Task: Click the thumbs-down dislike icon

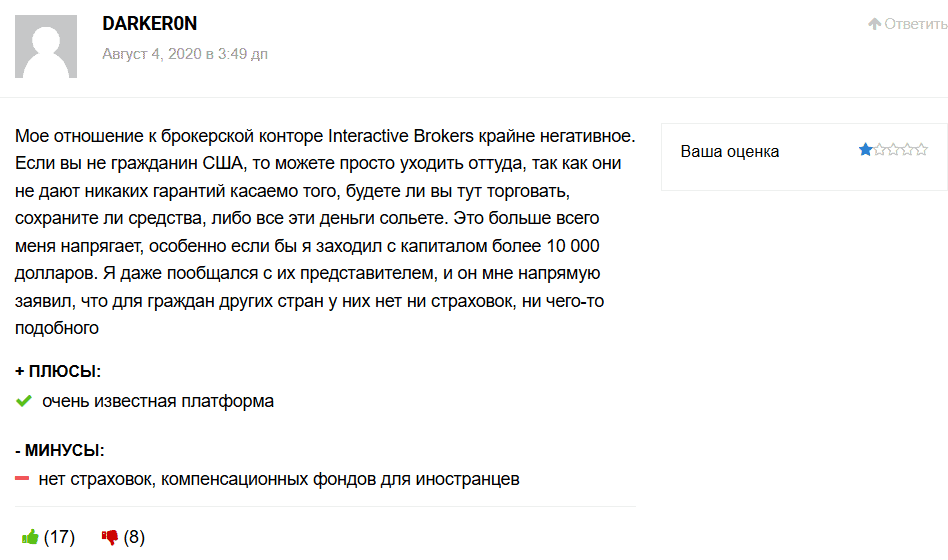Action: click(x=110, y=537)
